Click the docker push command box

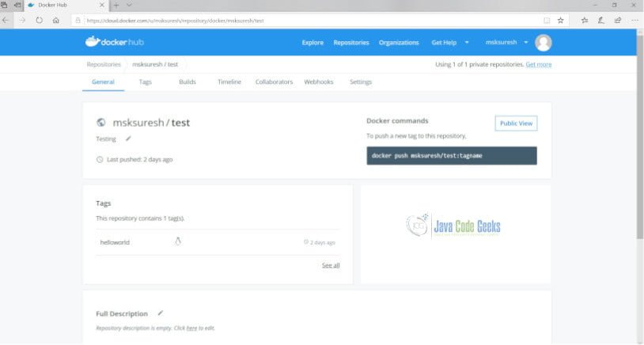pyautogui.click(x=452, y=156)
